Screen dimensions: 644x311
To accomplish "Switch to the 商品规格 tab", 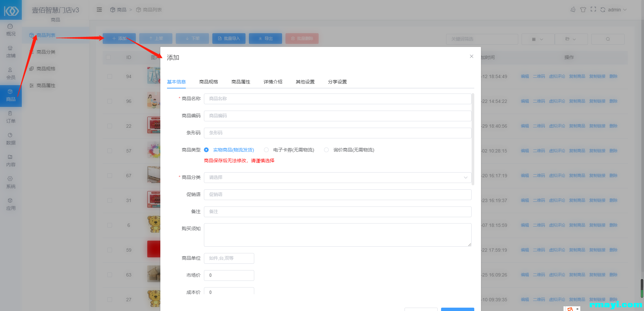I will 209,82.
